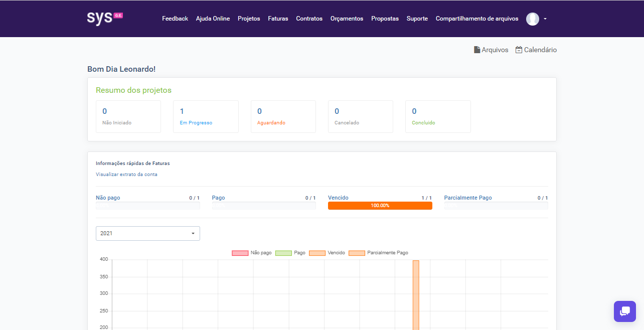Open the Projetos menu item
644x330 pixels.
coord(249,19)
